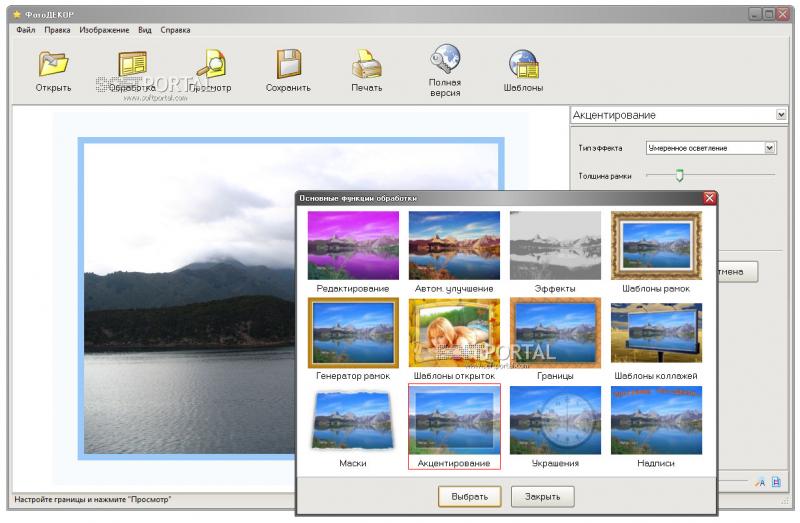Select the Редактирование thumbnail

pyautogui.click(x=353, y=245)
